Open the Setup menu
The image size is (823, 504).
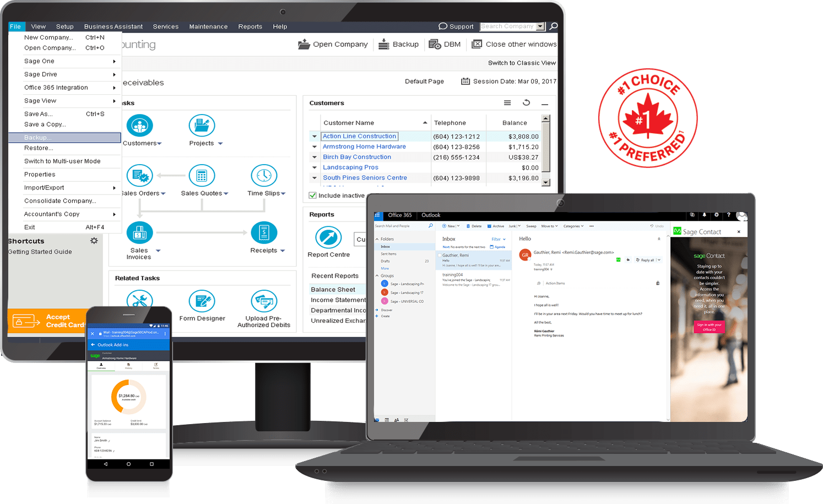(x=64, y=26)
